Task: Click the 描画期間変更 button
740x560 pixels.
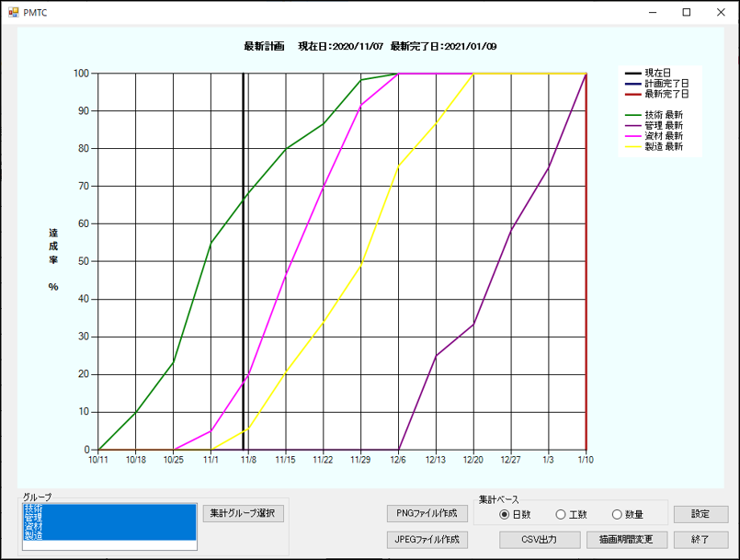Action: 627,540
